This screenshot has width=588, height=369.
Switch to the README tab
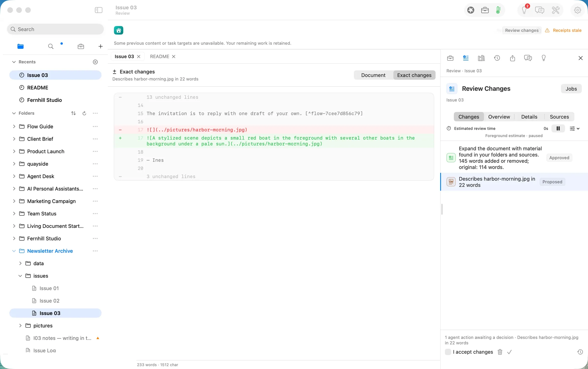159,57
